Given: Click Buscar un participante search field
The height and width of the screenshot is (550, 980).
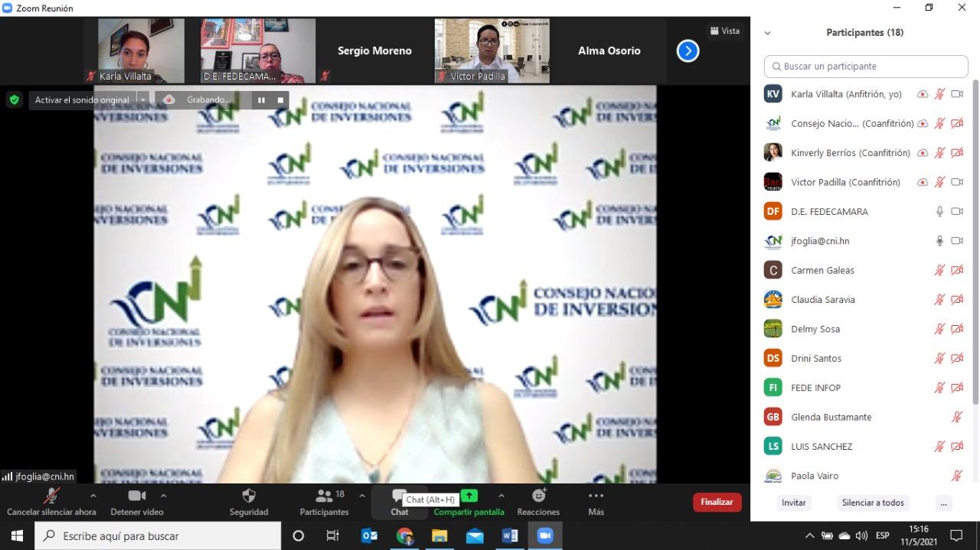Looking at the screenshot, I should [866, 67].
